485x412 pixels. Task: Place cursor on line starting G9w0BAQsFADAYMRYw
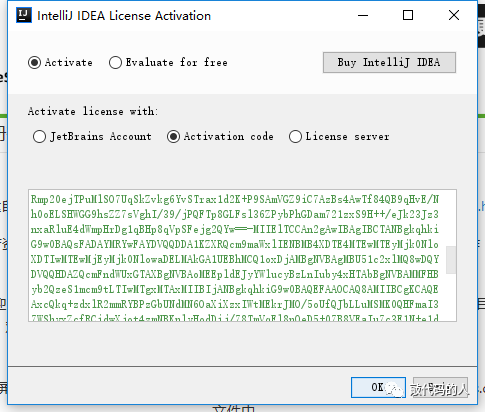[235, 244]
